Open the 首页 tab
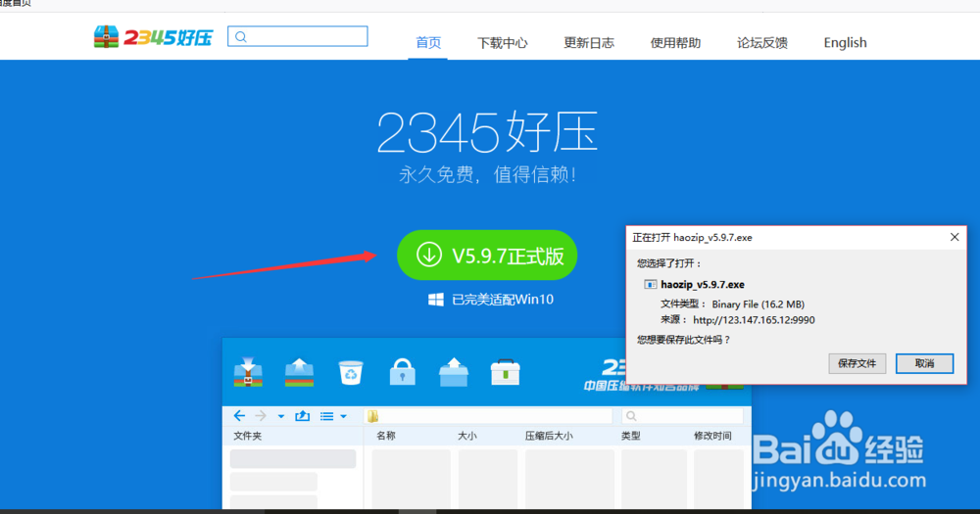The width and height of the screenshot is (980, 514). click(x=428, y=42)
